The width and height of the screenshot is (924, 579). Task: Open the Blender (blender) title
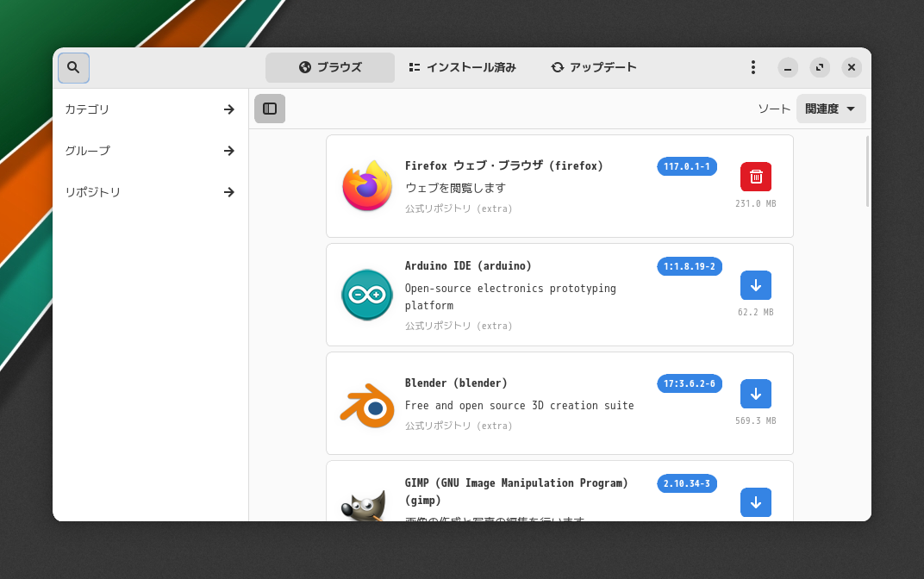456,383
